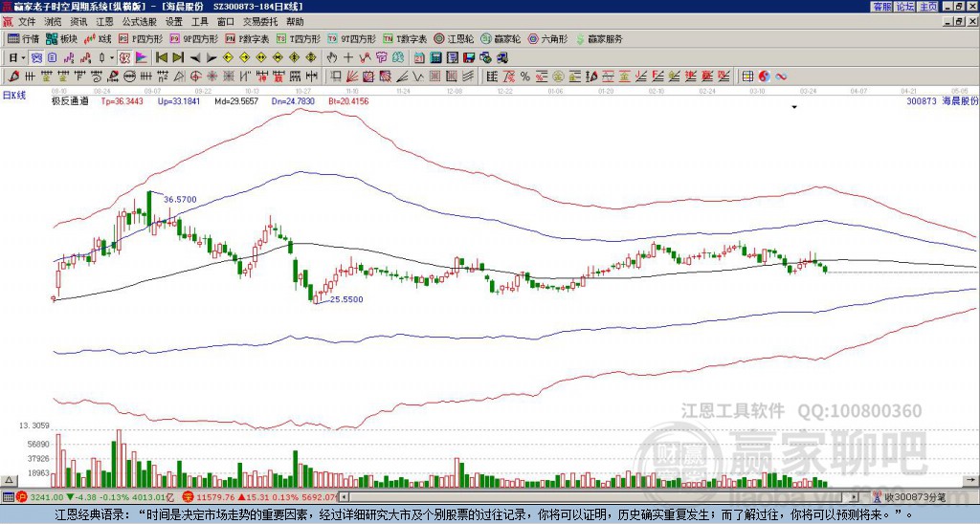Click the 行情 toolbar button
Image resolution: width=980 pixels, height=524 pixels.
click(x=23, y=38)
